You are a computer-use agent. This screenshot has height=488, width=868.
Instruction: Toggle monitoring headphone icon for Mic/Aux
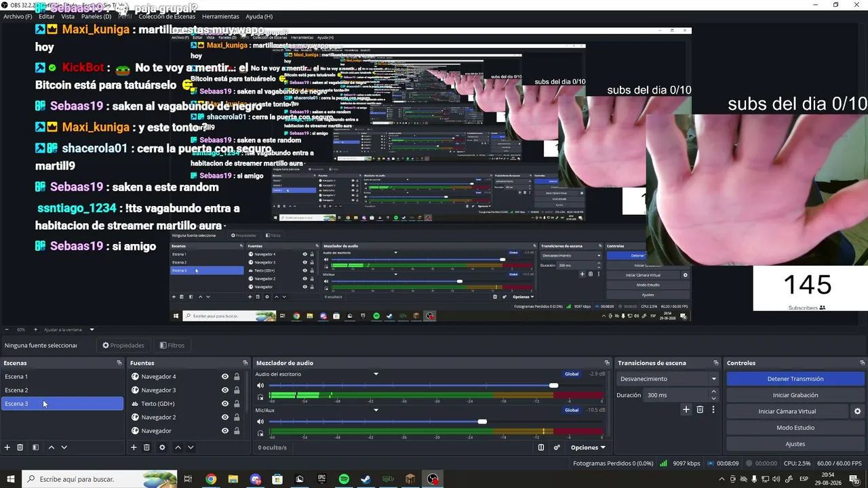tap(260, 433)
